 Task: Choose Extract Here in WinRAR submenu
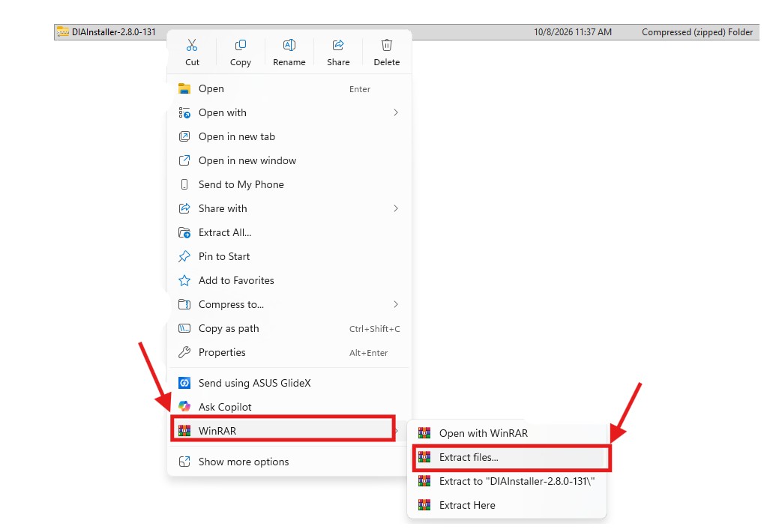(508, 505)
